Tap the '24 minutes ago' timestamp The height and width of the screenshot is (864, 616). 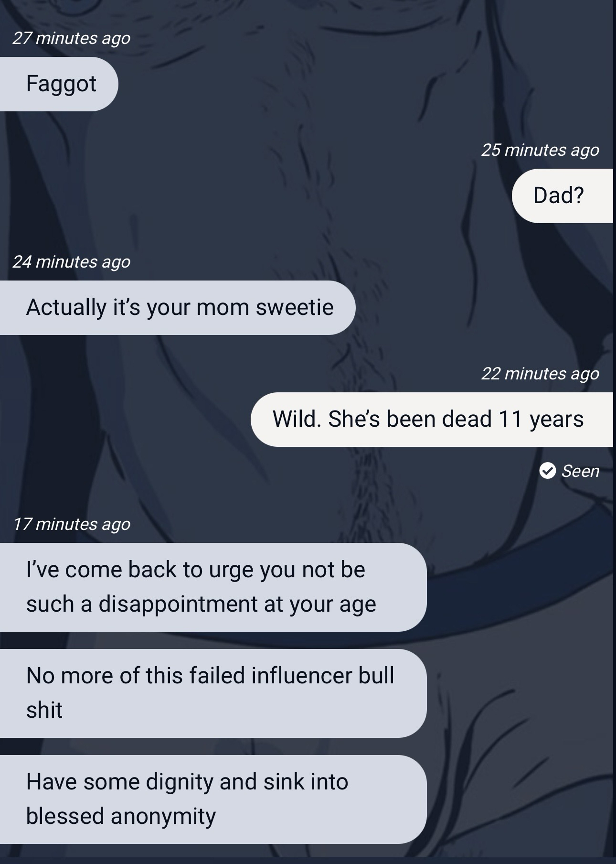click(71, 262)
